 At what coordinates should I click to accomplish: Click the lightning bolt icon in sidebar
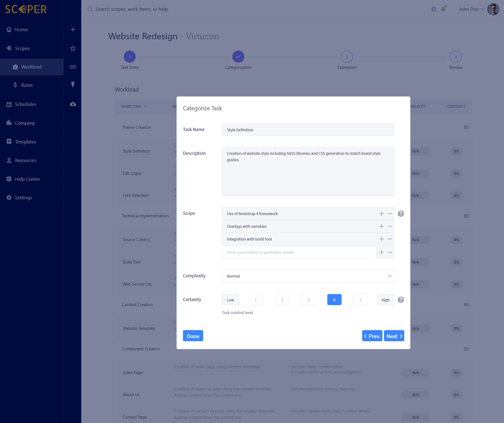point(73,85)
